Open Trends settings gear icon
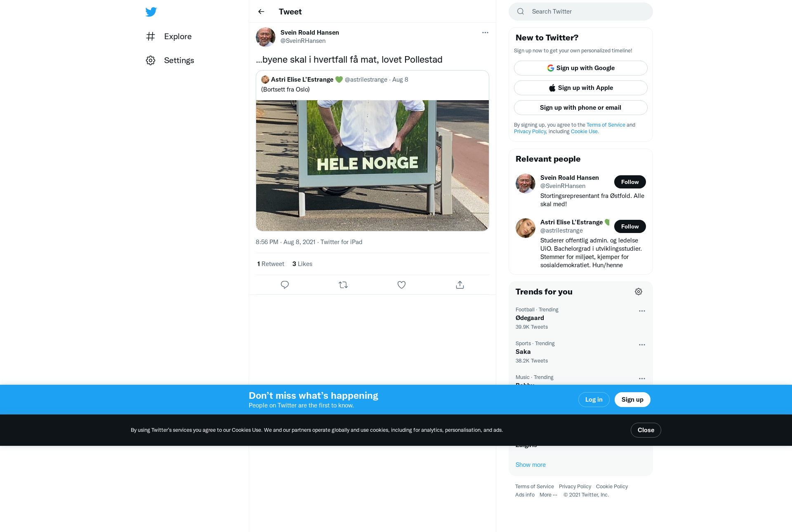Viewport: 792px width, 532px height. 639,292
